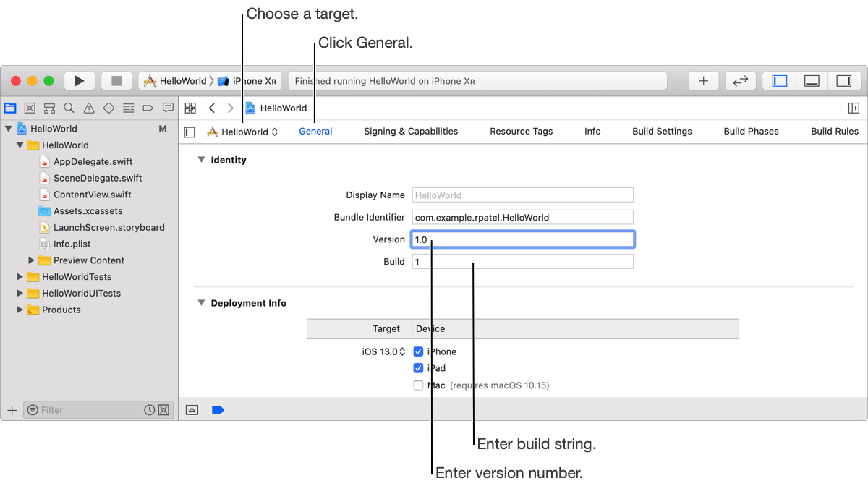Go back in editor history
The image size is (868, 486).
pyautogui.click(x=211, y=108)
